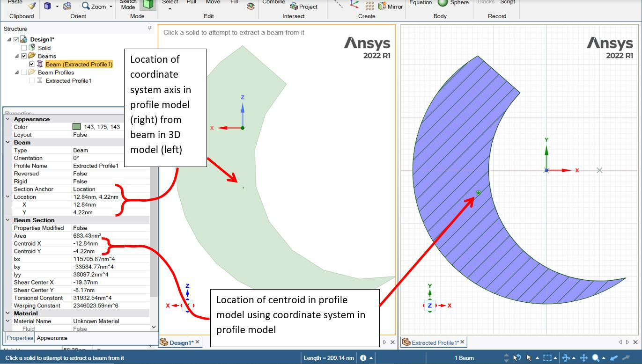Switch to the Appearance tab
Viewport: 642px width, 364px height.
click(52, 338)
